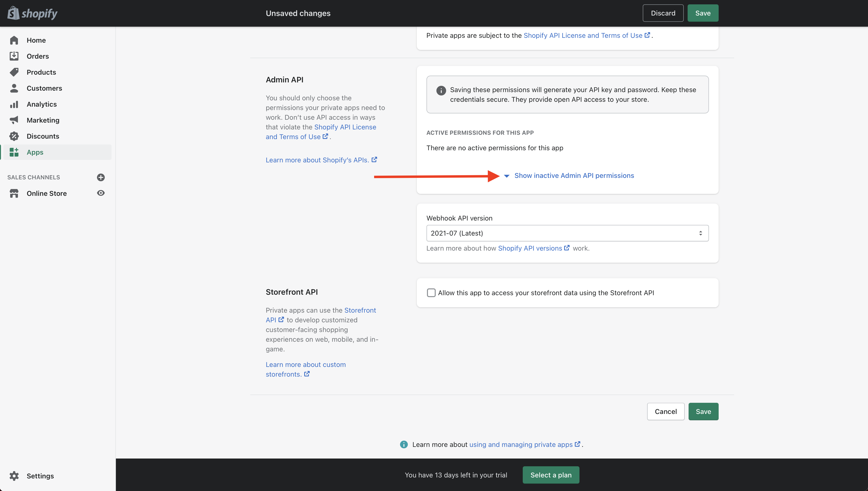This screenshot has width=868, height=491.
Task: Open Online Store sales channel
Action: (47, 193)
